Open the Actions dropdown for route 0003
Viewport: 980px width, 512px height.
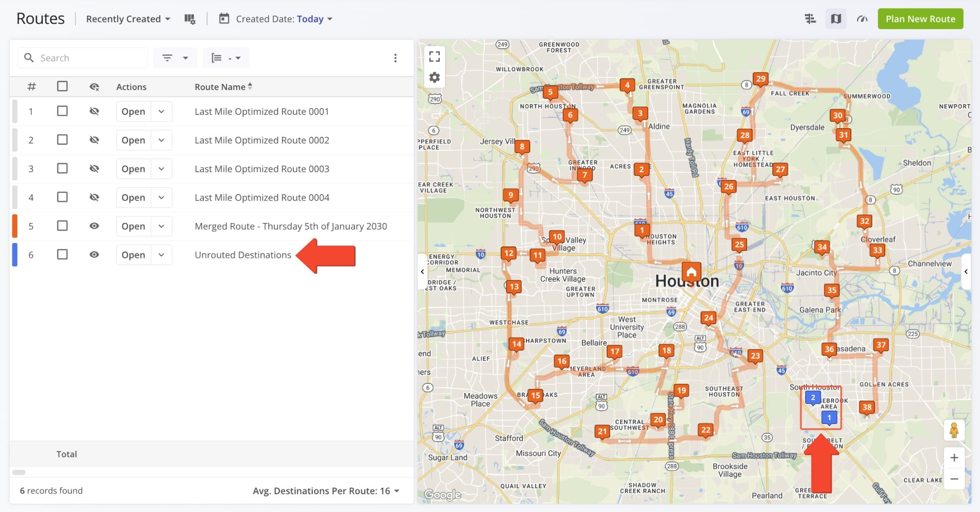coord(161,168)
